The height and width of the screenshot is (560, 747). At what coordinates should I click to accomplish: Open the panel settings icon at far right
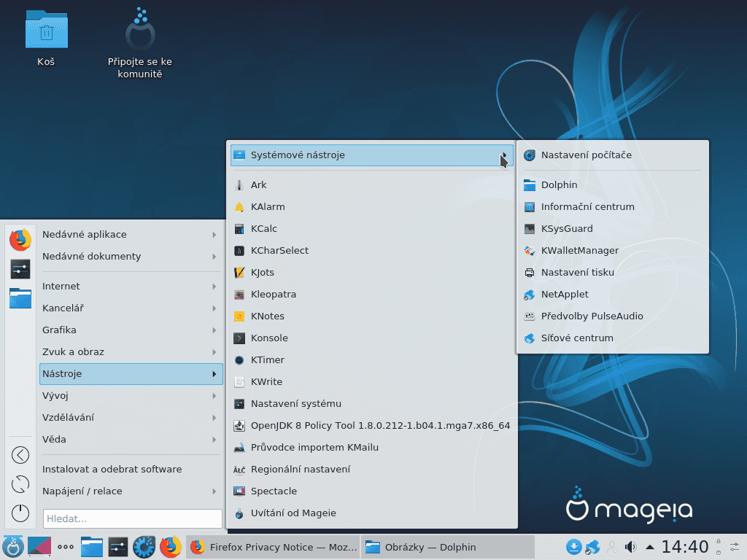click(x=736, y=546)
